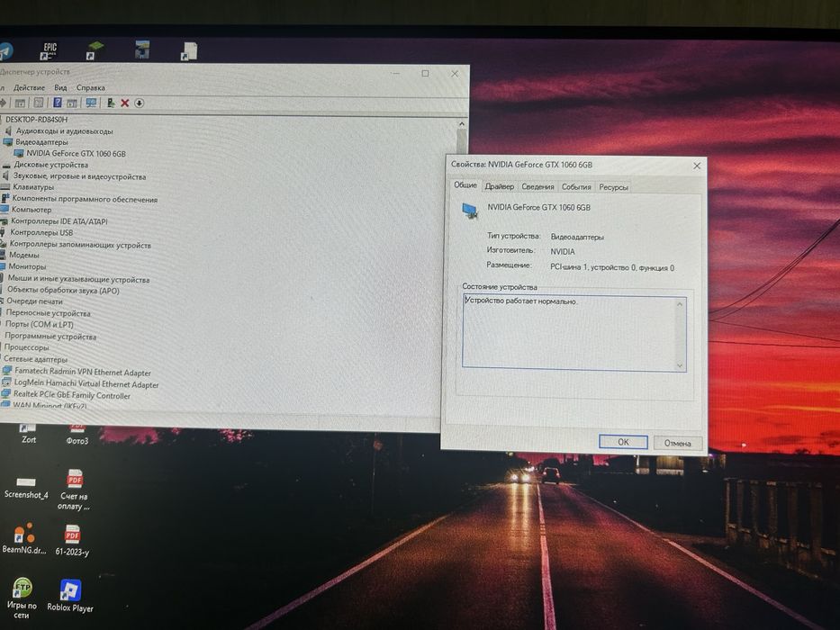Select the 61-2023-у PDF file
Image resolution: width=840 pixels, height=630 pixels.
72,540
